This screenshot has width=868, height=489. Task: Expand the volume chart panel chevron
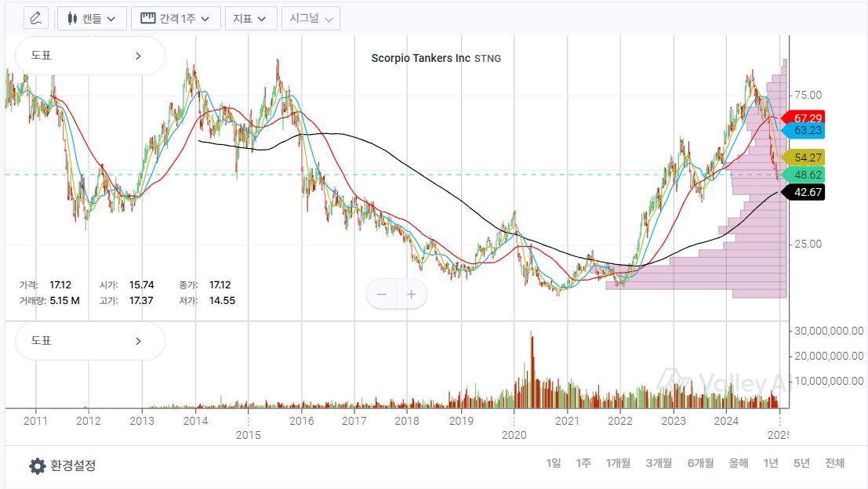(x=138, y=341)
